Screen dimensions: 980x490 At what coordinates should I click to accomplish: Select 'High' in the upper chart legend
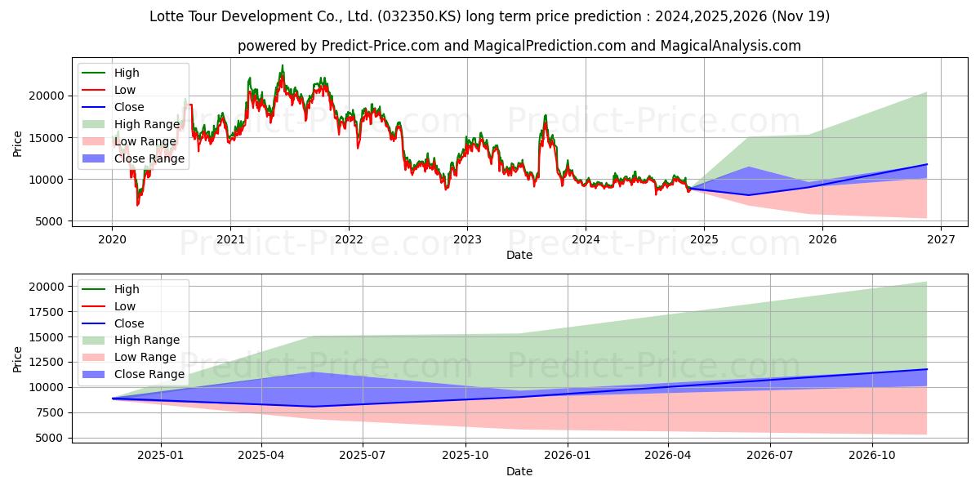127,73
